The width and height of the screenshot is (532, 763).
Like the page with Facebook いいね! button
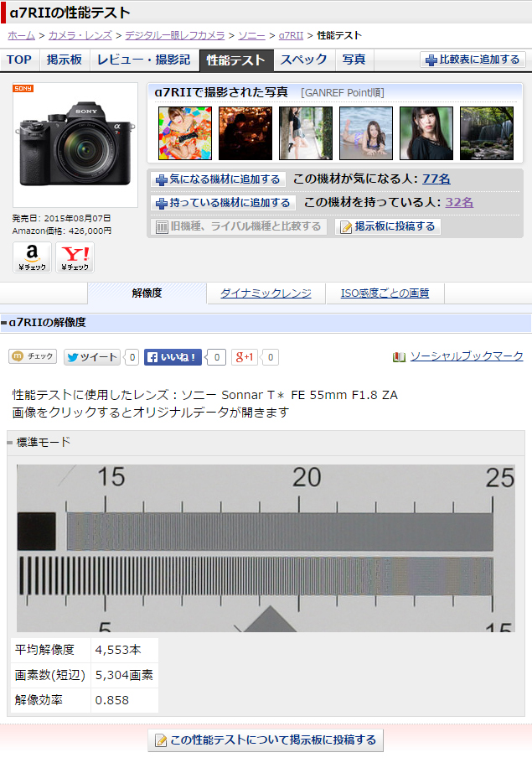point(173,357)
